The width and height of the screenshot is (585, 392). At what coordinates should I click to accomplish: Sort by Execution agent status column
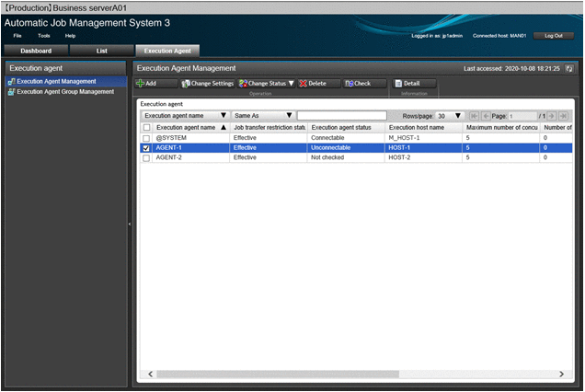pyautogui.click(x=347, y=128)
